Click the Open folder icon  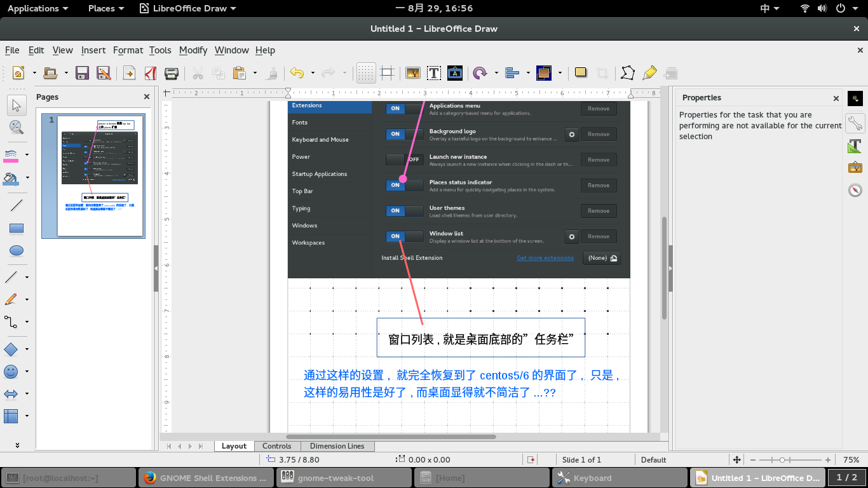[x=50, y=73]
